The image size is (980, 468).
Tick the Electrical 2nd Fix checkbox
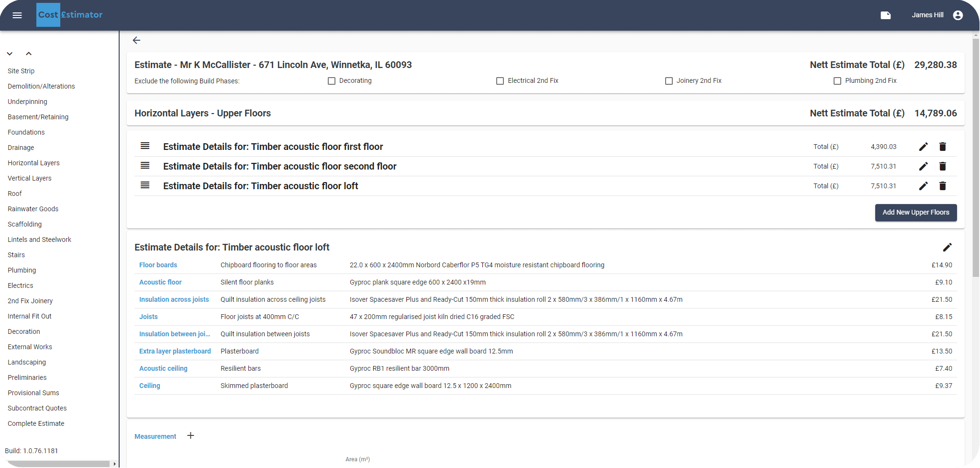point(500,81)
